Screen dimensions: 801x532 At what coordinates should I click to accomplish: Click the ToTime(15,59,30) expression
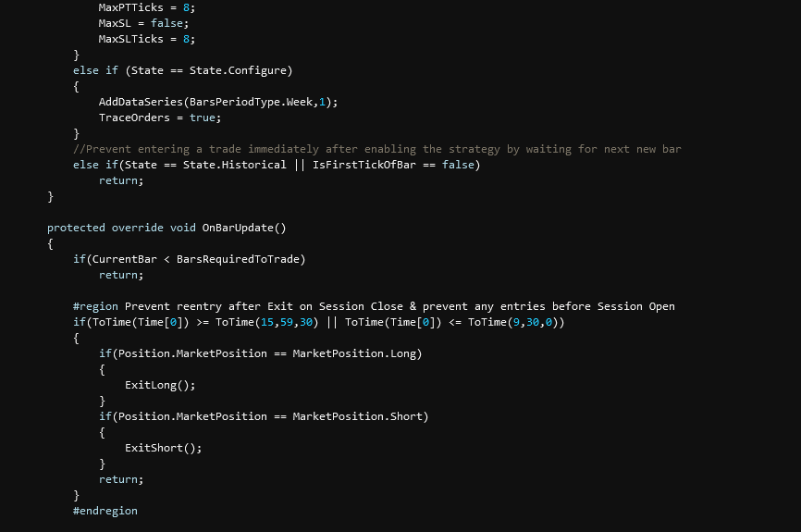(266, 322)
